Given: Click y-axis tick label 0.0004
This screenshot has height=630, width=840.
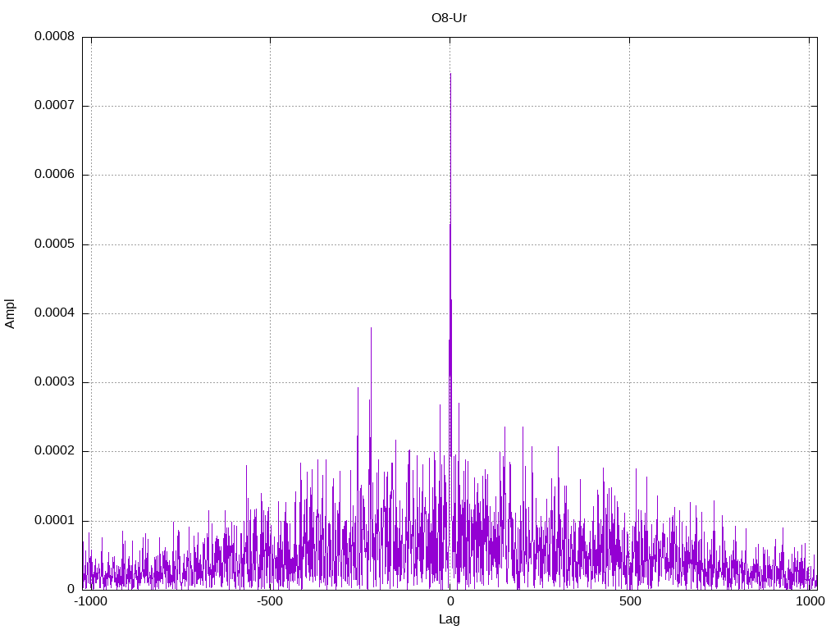Looking at the screenshot, I should (x=55, y=313).
